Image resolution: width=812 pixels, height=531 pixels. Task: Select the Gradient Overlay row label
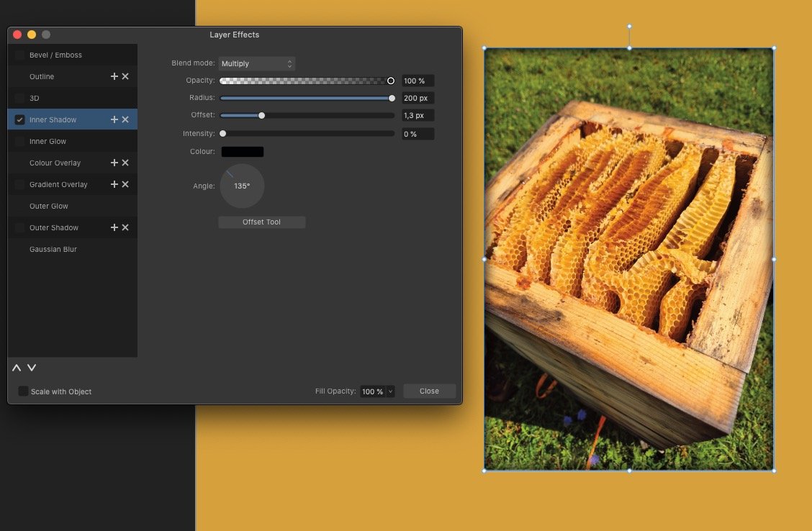[58, 184]
